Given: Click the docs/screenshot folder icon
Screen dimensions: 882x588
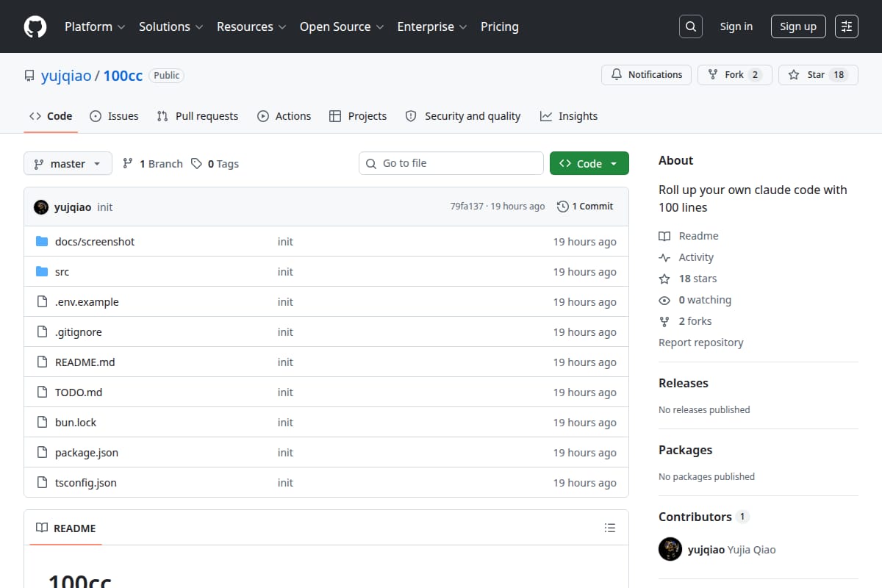Looking at the screenshot, I should pyautogui.click(x=42, y=242).
